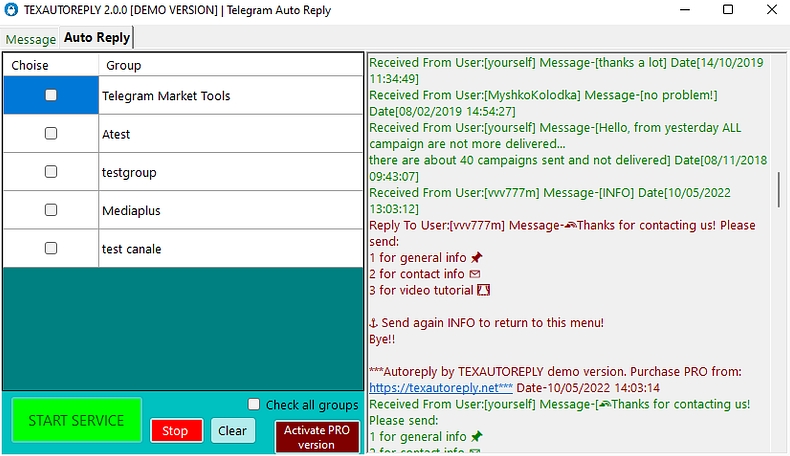790x456 pixels.
Task: Enable the Atest group checkbox
Action: [51, 133]
